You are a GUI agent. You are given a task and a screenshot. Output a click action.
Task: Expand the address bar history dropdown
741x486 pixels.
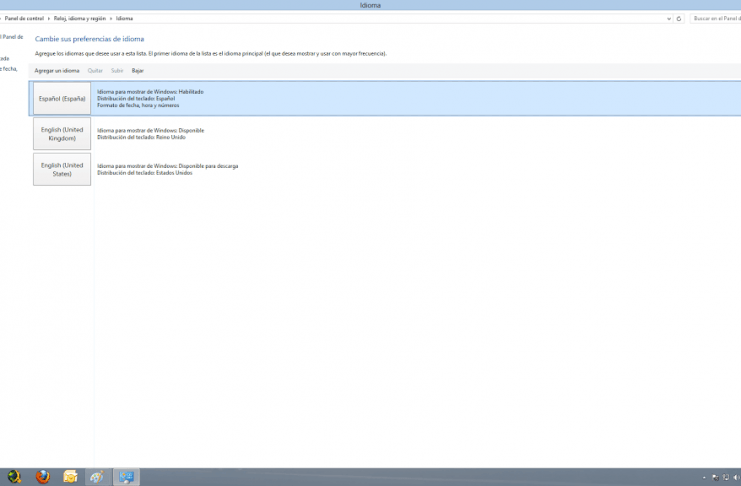[x=669, y=18]
